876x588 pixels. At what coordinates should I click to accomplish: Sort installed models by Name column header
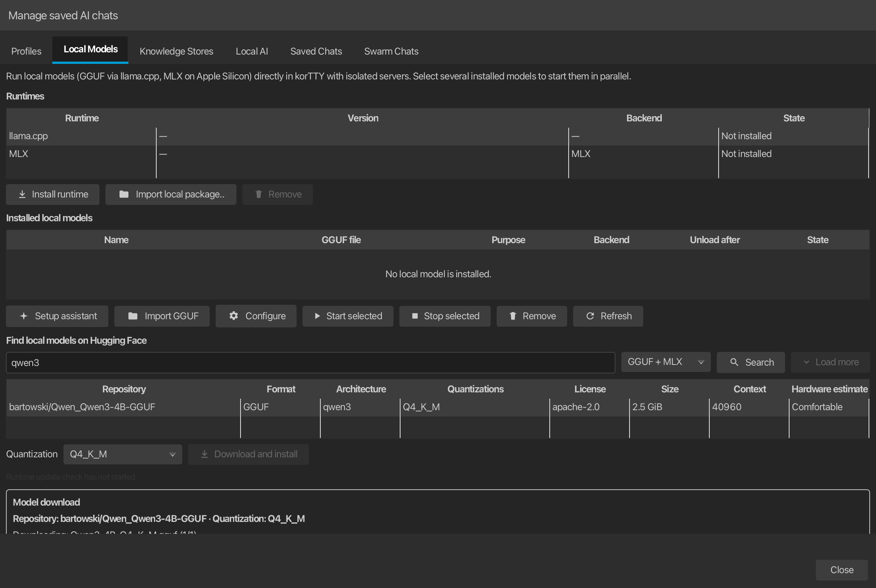pyautogui.click(x=116, y=240)
